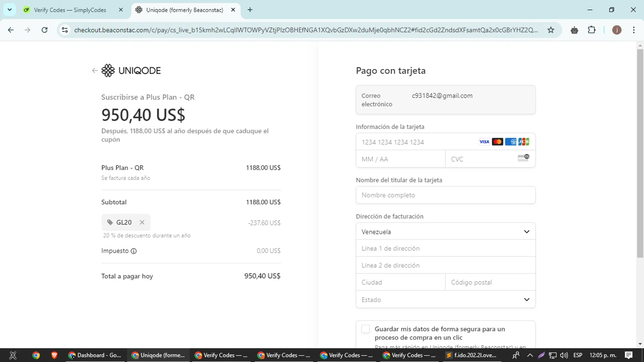Click the CVC card hint icon
This screenshot has height=362, width=644.
(523, 158)
